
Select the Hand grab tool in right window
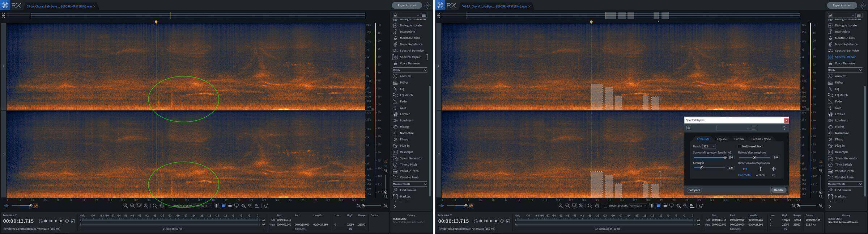coord(597,206)
